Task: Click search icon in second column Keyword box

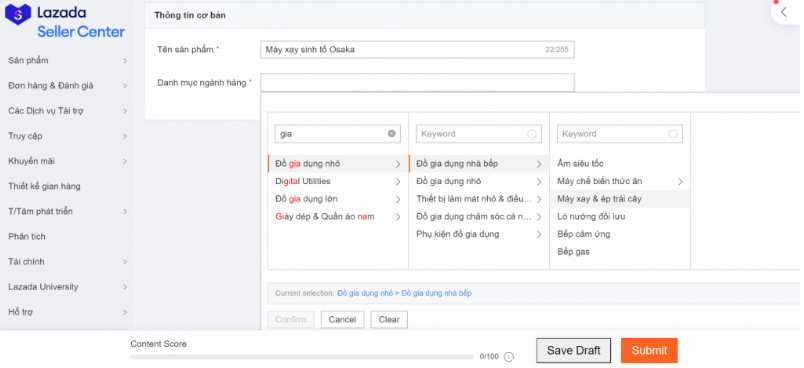Action: tap(532, 134)
